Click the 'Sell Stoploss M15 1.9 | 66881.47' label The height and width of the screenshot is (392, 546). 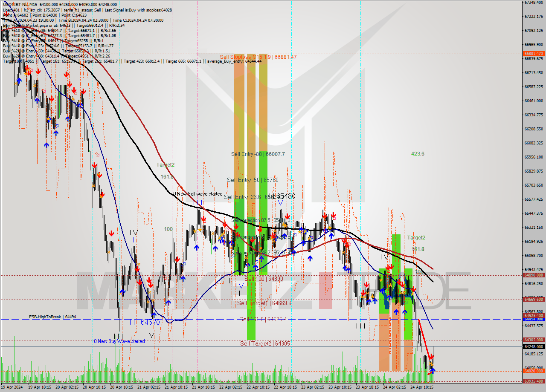(x=258, y=57)
